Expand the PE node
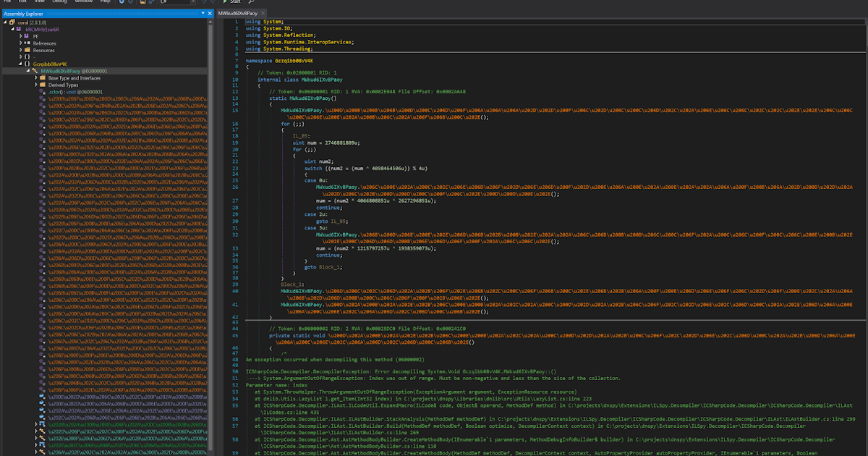 click(x=20, y=35)
